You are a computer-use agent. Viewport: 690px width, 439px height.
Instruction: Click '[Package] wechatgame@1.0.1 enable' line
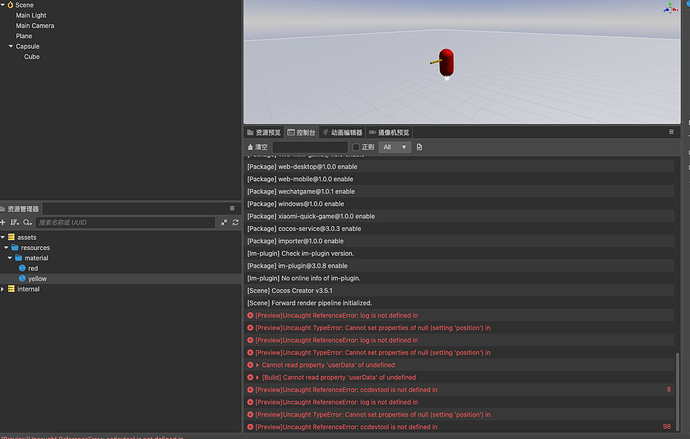301,191
